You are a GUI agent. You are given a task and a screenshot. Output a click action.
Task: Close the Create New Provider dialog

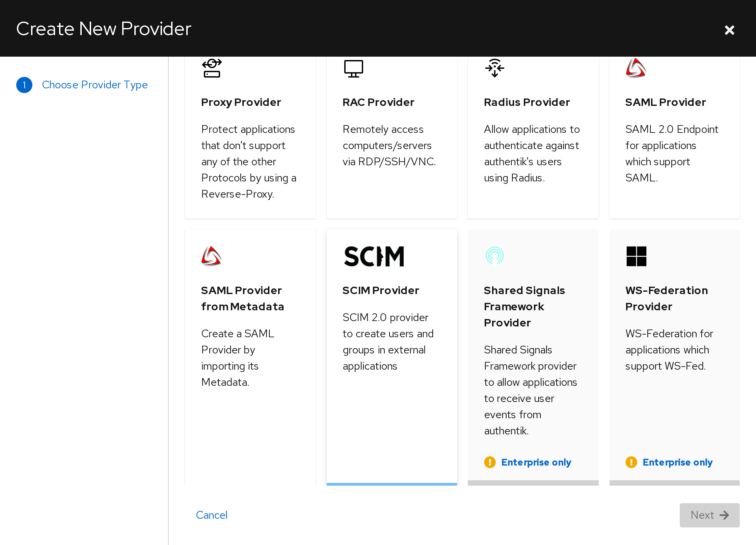(x=729, y=30)
